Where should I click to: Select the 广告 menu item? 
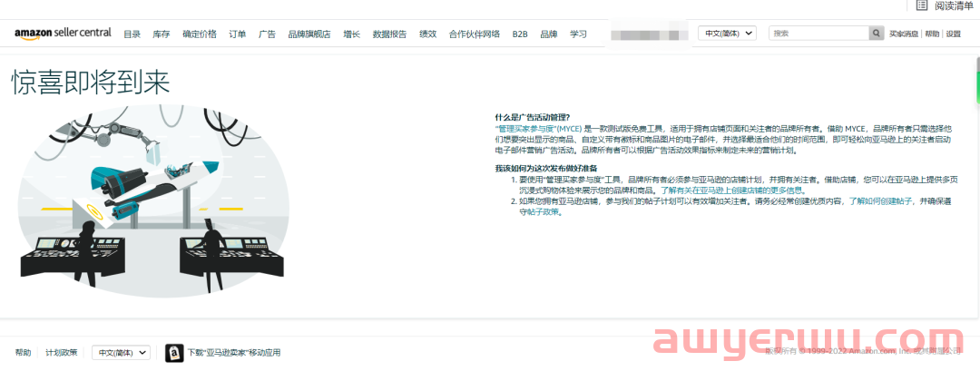pyautogui.click(x=267, y=34)
